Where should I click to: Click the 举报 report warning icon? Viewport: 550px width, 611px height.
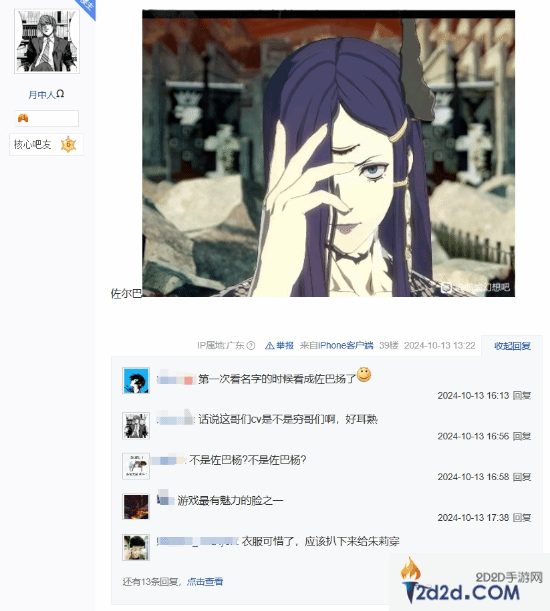pos(269,346)
